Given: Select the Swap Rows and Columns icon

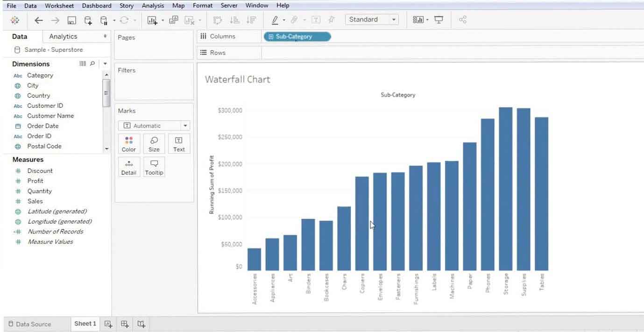Looking at the screenshot, I should click(x=217, y=20).
